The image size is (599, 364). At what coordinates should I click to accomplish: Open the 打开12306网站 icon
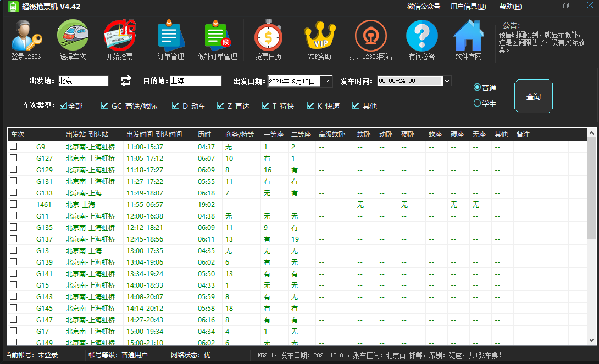[370, 40]
